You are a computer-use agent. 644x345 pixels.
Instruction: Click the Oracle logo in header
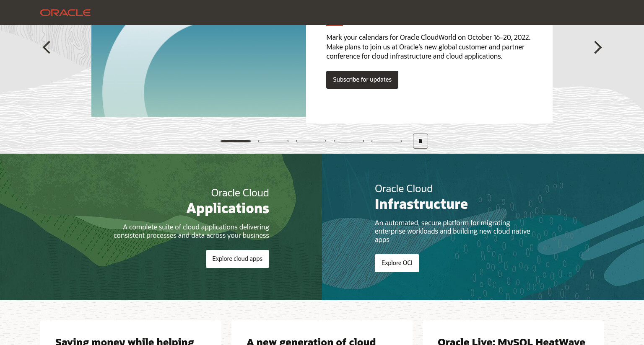[x=65, y=13]
